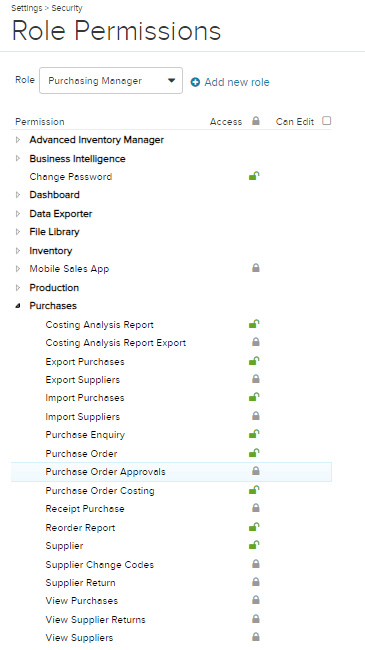Open the Purchasing Manager role dropdown

111,80
